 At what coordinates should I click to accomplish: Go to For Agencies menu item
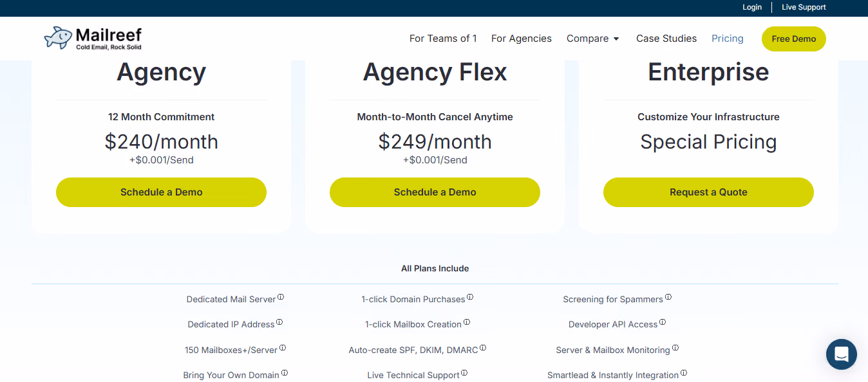(522, 39)
